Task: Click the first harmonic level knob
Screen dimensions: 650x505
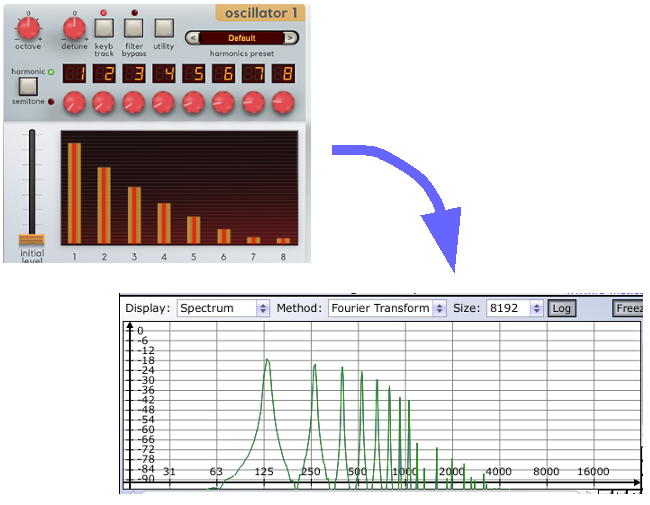Action: [x=74, y=102]
